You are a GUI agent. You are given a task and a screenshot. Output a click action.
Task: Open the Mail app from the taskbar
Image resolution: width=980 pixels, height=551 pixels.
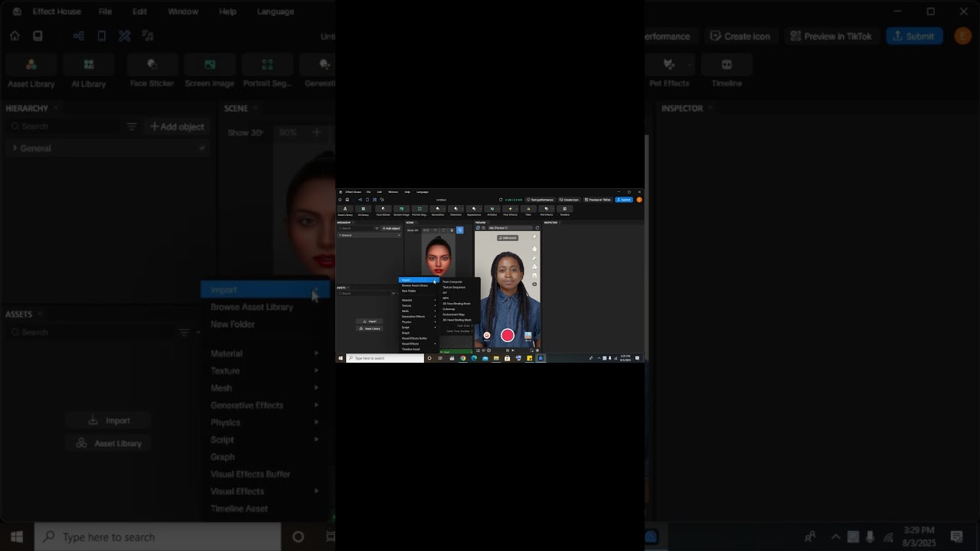click(x=485, y=358)
